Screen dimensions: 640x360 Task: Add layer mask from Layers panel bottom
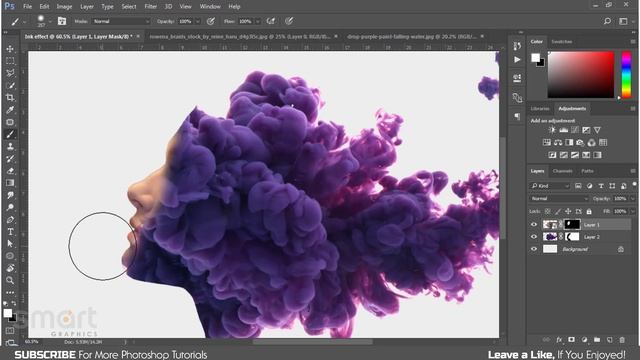571,340
